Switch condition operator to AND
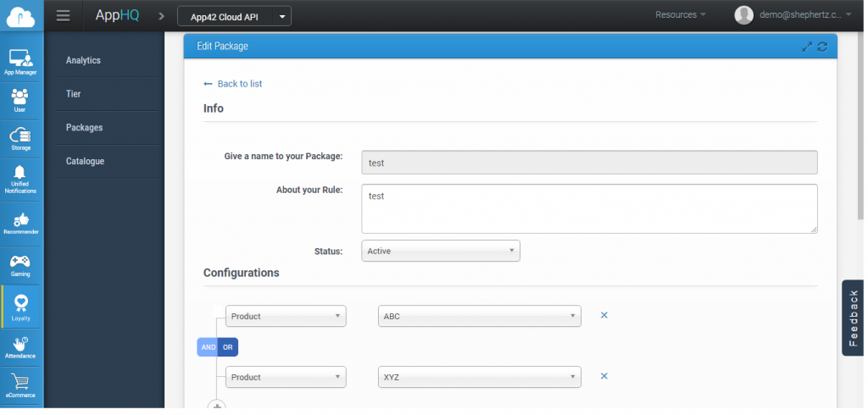The height and width of the screenshot is (415, 868). 208,347
